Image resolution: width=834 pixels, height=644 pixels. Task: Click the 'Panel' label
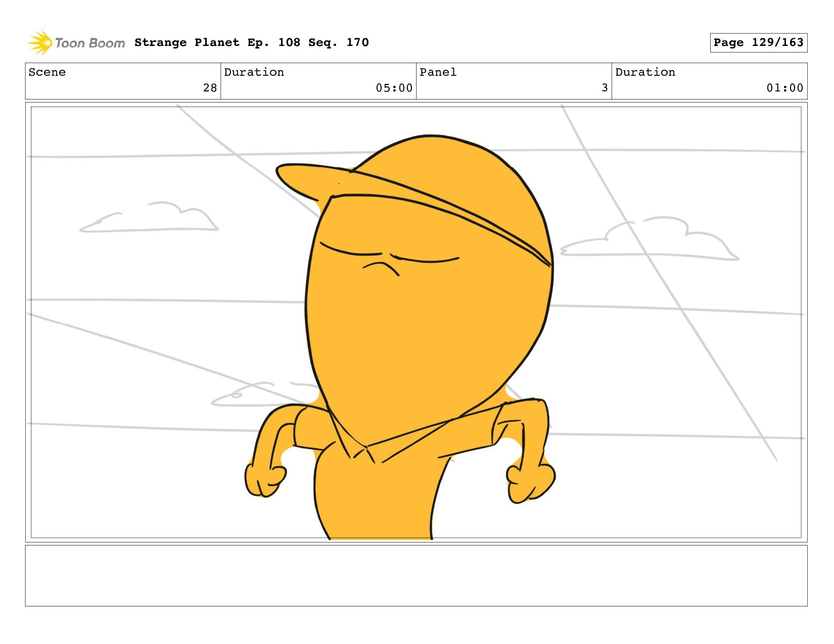coord(438,72)
